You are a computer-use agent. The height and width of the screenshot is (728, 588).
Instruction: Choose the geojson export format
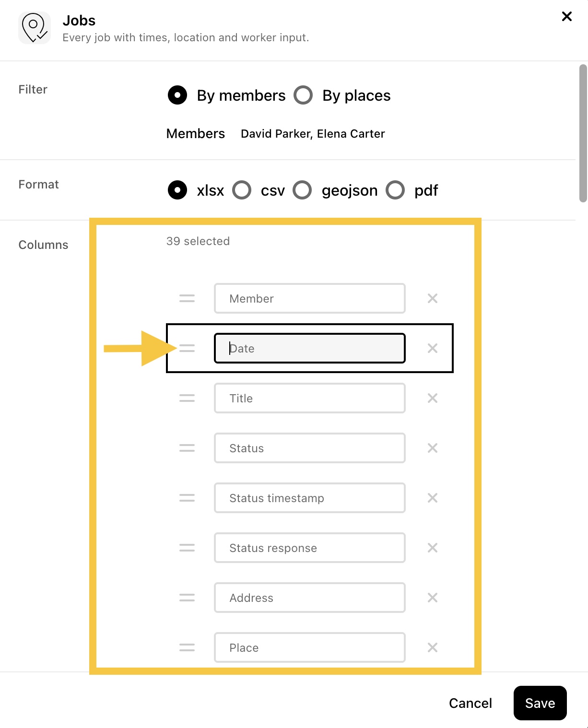(302, 190)
